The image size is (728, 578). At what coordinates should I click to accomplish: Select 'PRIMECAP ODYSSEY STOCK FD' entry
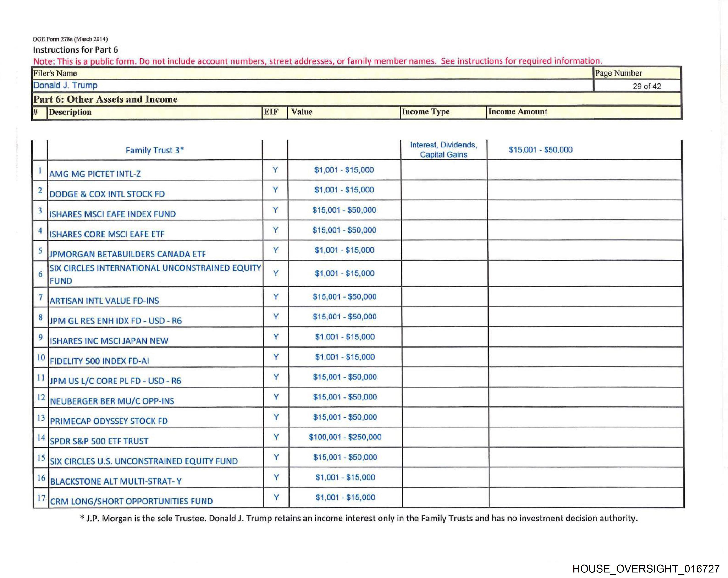tap(109, 421)
